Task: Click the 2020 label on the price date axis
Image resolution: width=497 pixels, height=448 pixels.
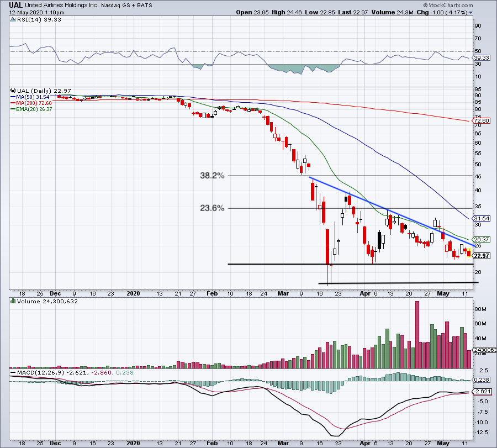Action: coord(133,293)
